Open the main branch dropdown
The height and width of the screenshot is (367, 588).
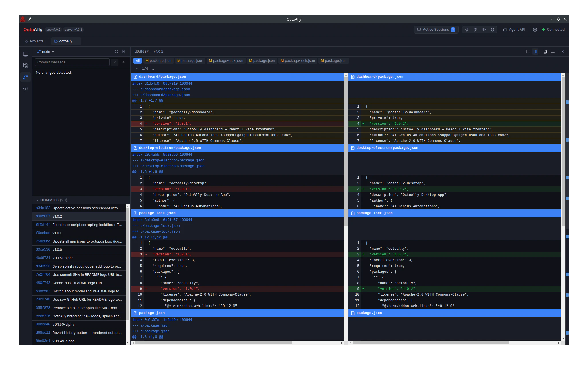pos(46,52)
